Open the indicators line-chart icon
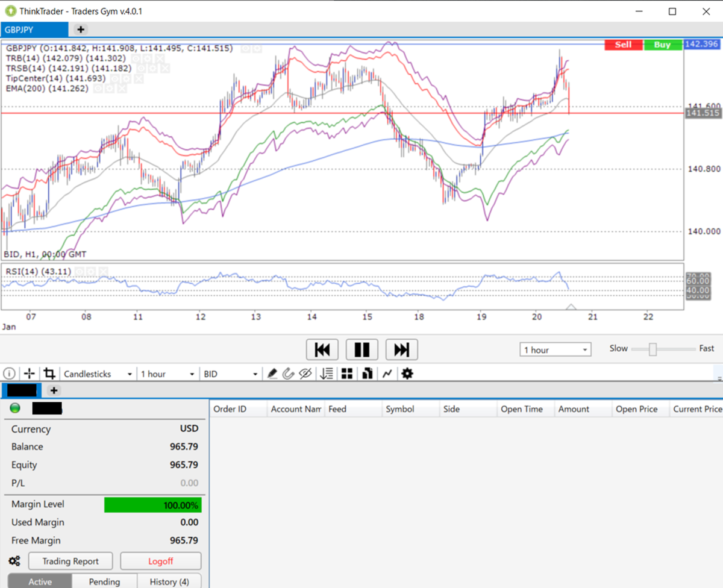The image size is (723, 588). coord(387,374)
